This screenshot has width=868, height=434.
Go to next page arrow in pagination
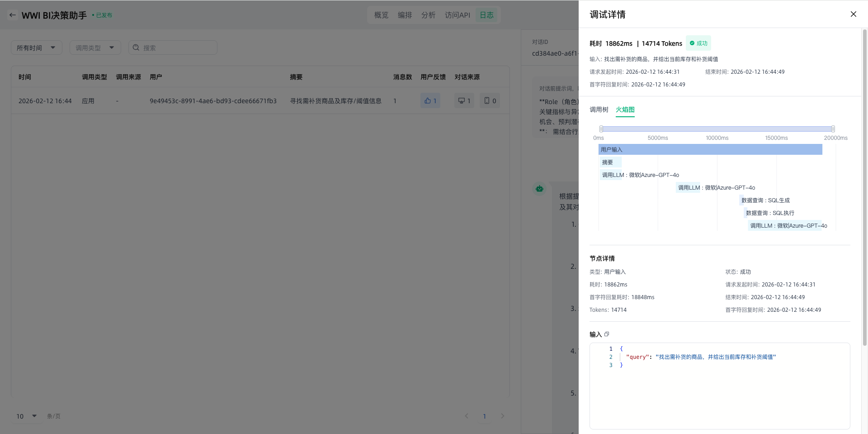pos(502,416)
